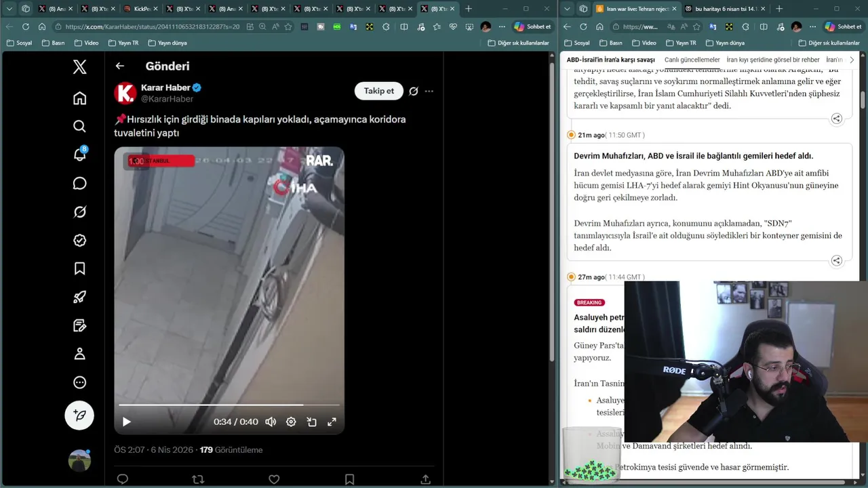Open the left window's browser settings ellipsis menu
Image resolution: width=868 pixels, height=488 pixels.
pyautogui.click(x=502, y=26)
